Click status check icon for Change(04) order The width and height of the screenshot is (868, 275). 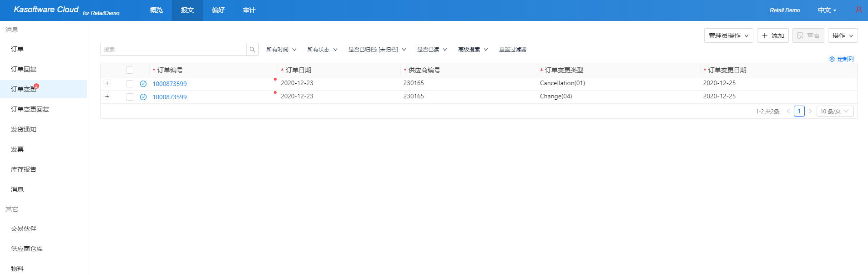(143, 97)
